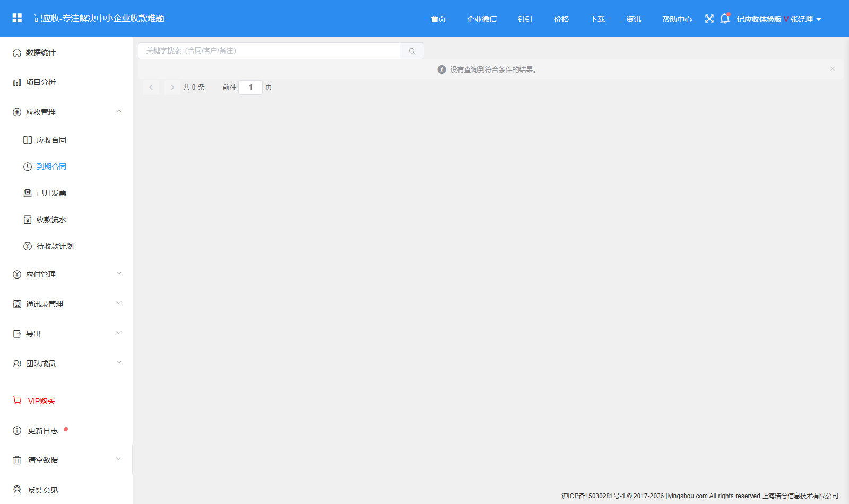Open notifications bell icon
This screenshot has width=849, height=504.
pyautogui.click(x=725, y=19)
